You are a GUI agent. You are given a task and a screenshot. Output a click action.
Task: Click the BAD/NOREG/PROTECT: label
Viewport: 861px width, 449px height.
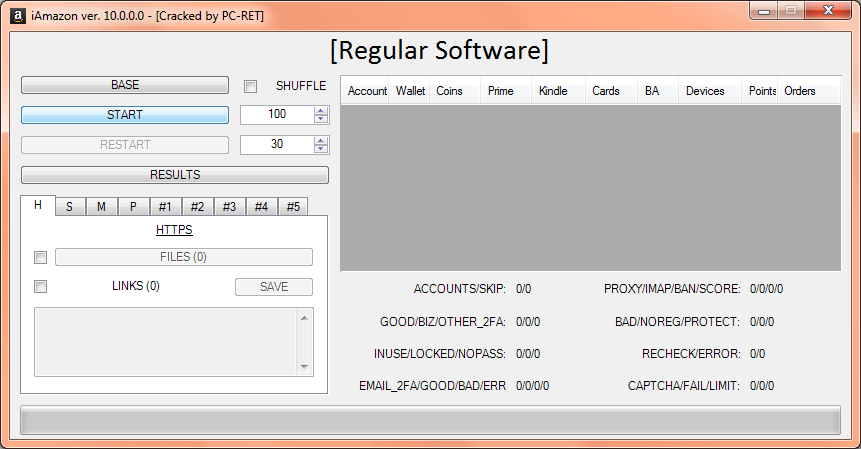click(677, 322)
